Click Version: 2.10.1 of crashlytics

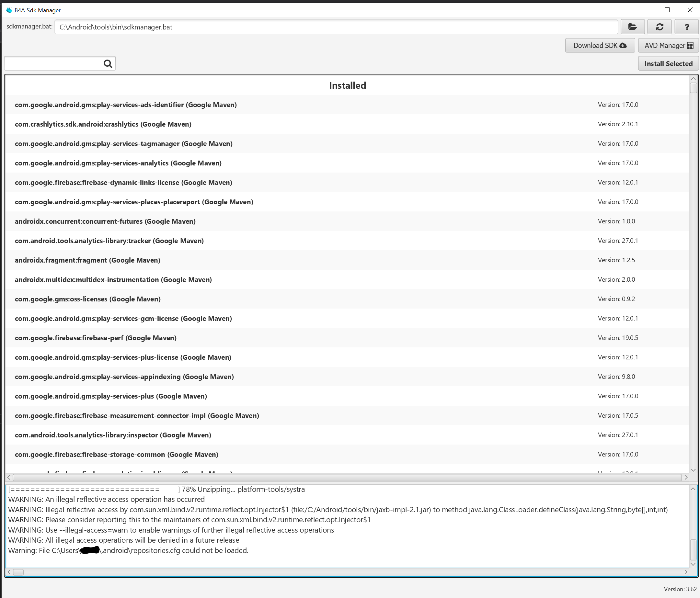618,124
